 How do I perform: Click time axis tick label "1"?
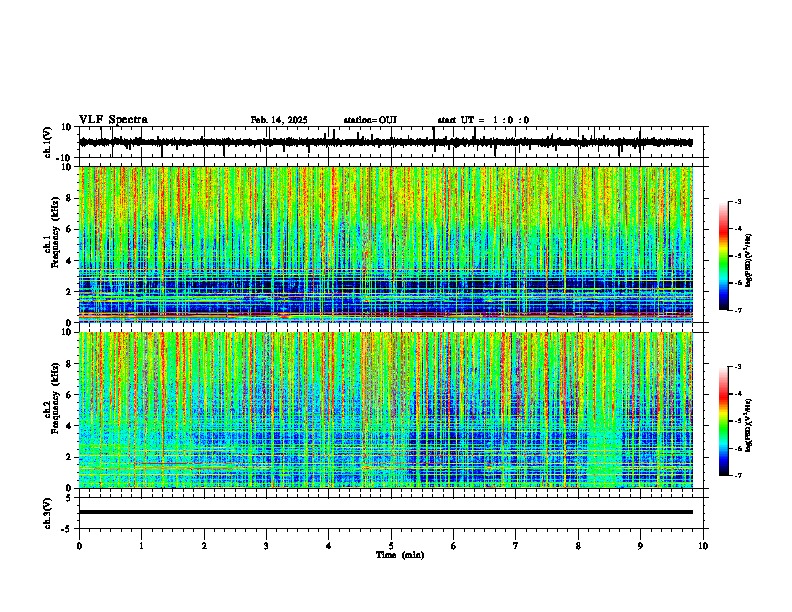click(x=141, y=546)
